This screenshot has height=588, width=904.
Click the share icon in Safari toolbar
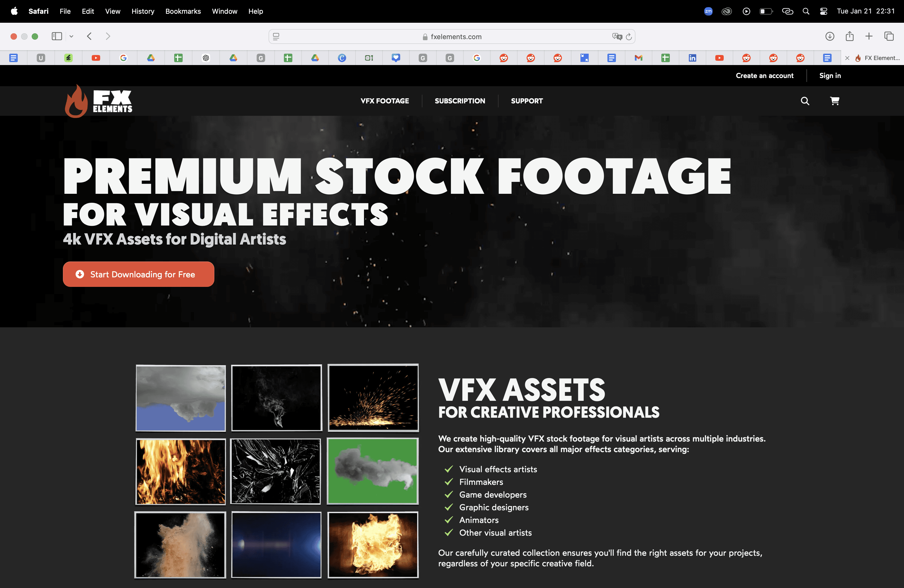[x=849, y=36]
